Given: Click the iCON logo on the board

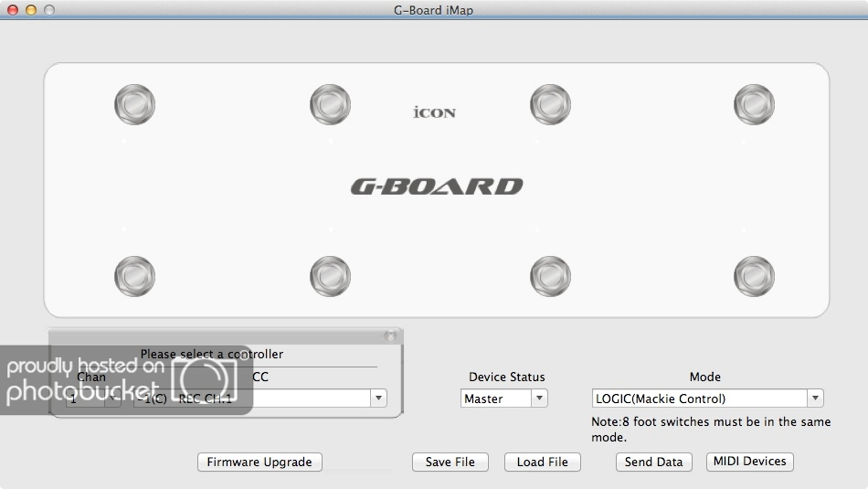Looking at the screenshot, I should coord(435,112).
